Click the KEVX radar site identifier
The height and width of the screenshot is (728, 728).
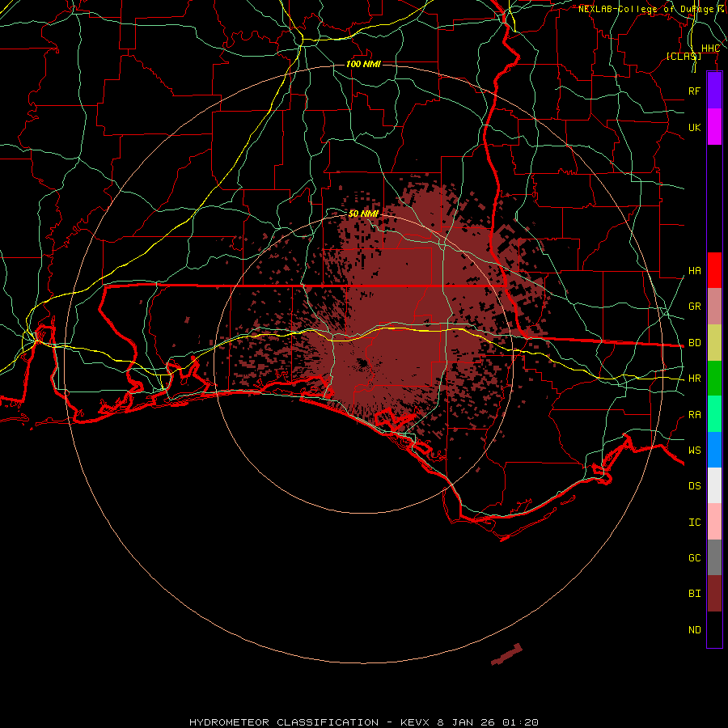click(415, 722)
